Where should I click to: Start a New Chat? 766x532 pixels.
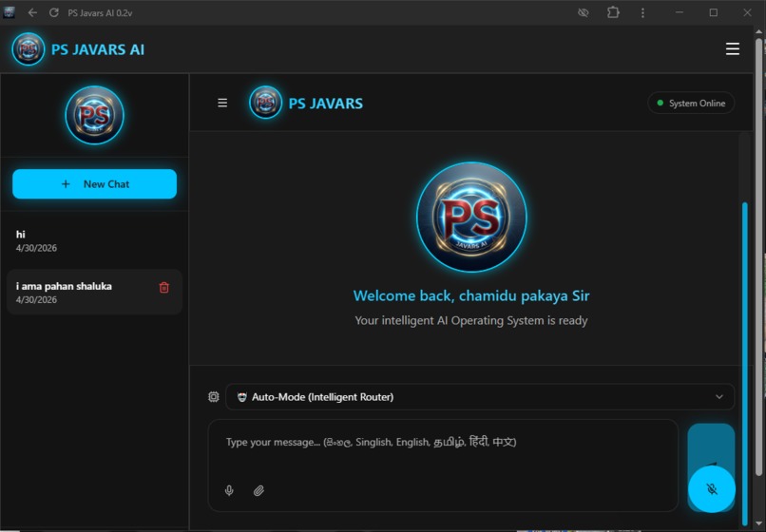[x=94, y=184]
